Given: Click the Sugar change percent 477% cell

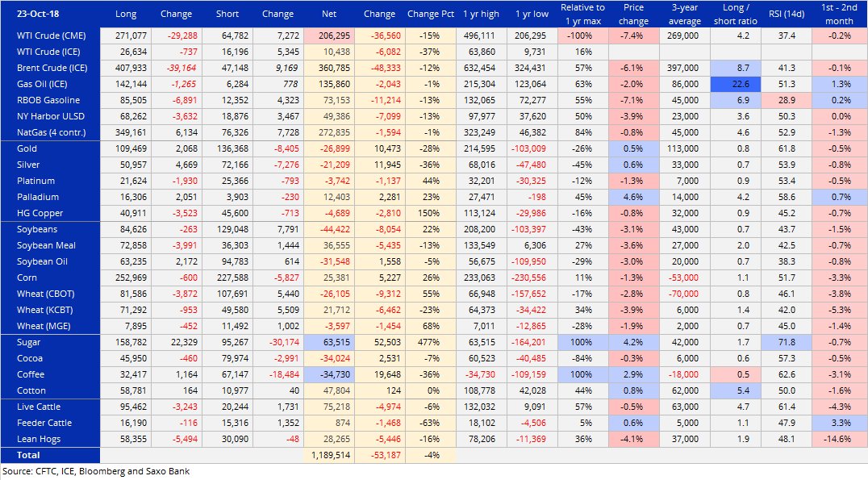Looking at the screenshot, I should point(431,342).
